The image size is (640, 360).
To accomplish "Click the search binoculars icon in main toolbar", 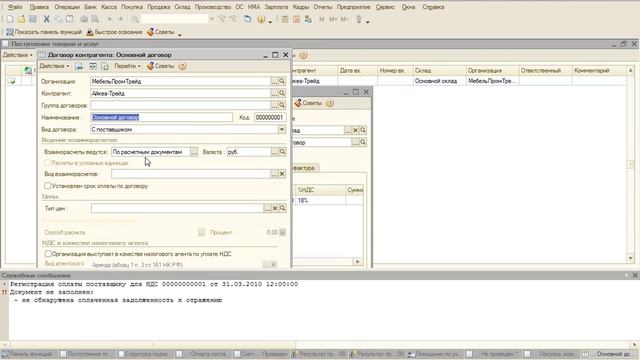I will (x=135, y=19).
